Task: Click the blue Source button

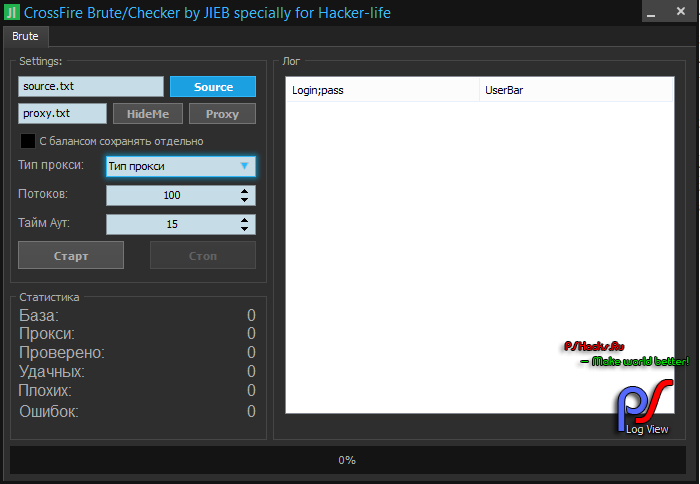Action: (213, 87)
